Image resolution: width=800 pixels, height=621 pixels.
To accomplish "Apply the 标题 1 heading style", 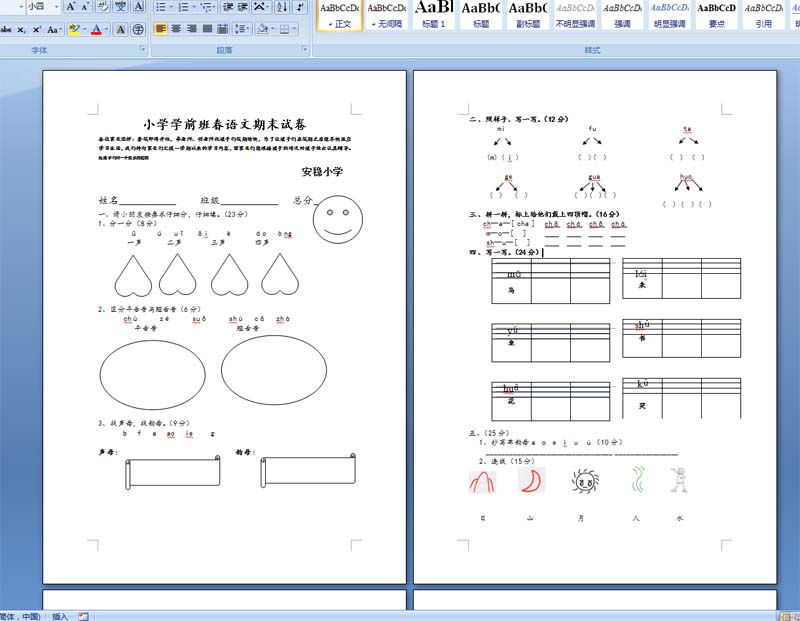I will click(x=434, y=15).
